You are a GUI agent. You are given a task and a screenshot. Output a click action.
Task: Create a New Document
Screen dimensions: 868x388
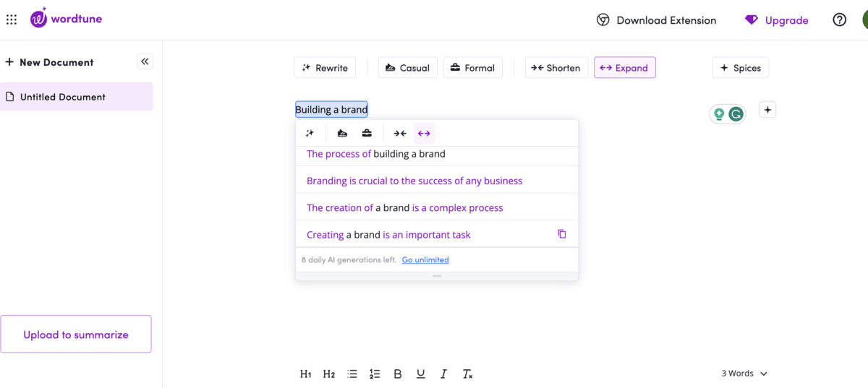coord(49,62)
